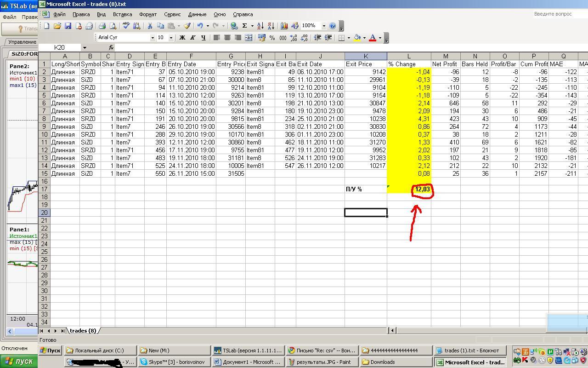Open the Формат menu
The image size is (588, 368).
coord(148,14)
